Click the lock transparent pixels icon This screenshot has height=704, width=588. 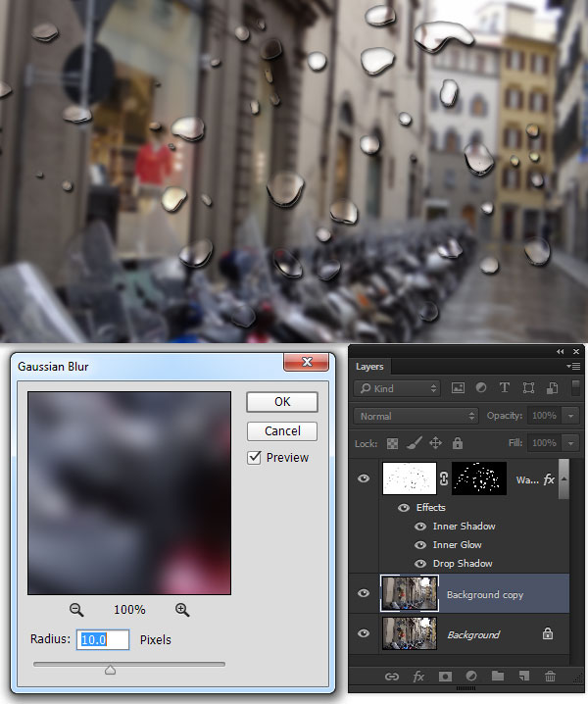pos(393,443)
